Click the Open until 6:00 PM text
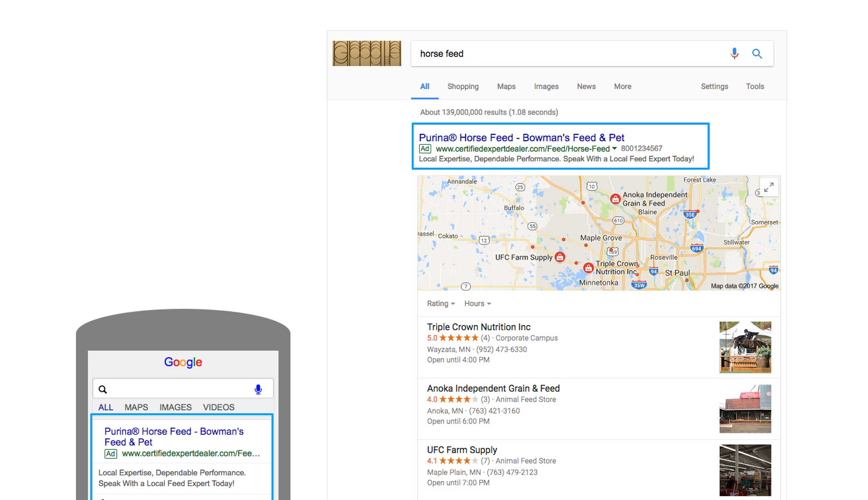Image resolution: width=868 pixels, height=500 pixels. [x=458, y=421]
